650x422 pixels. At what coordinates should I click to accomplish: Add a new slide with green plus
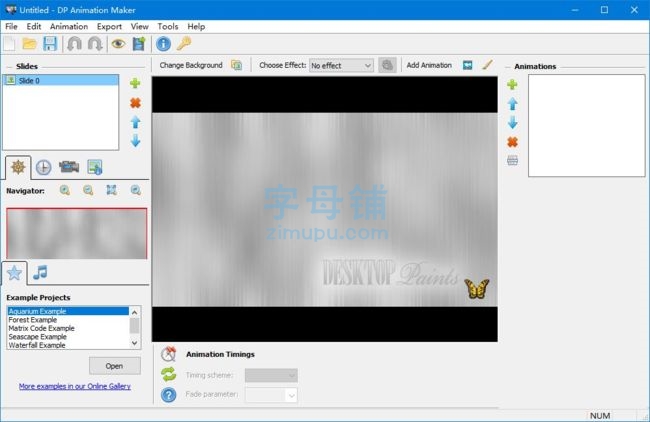135,83
